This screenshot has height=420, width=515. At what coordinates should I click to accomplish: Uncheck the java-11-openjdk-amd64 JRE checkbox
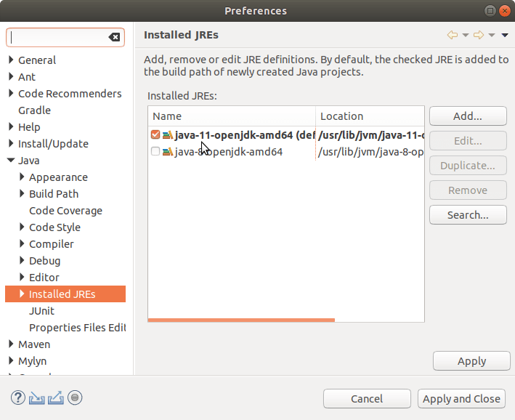[x=155, y=134]
